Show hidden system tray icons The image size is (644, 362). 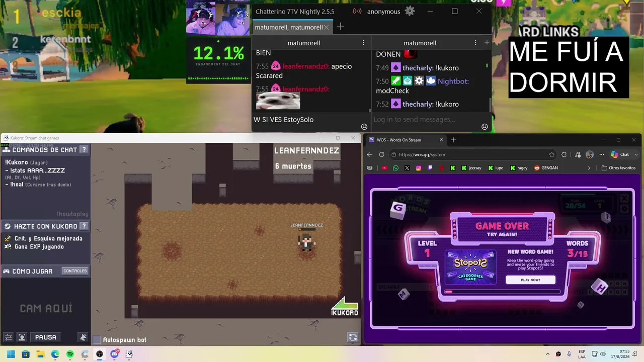[x=548, y=354]
